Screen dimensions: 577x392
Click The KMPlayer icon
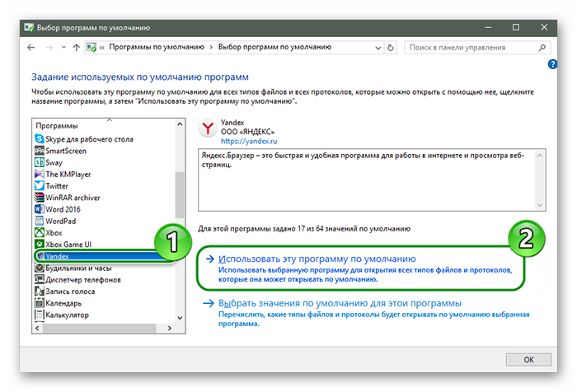(39, 174)
